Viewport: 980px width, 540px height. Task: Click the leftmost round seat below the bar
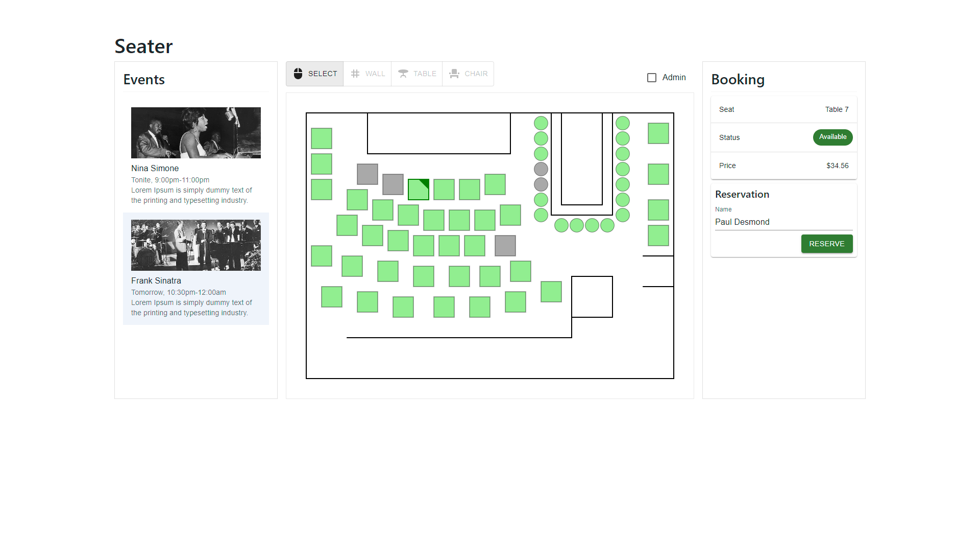pyautogui.click(x=561, y=225)
